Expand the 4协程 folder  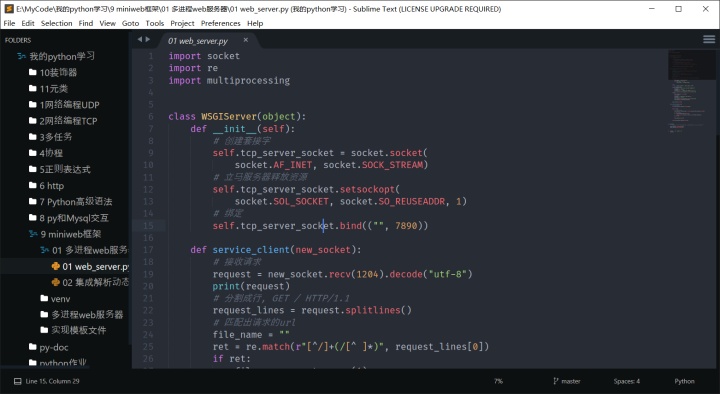[46, 153]
